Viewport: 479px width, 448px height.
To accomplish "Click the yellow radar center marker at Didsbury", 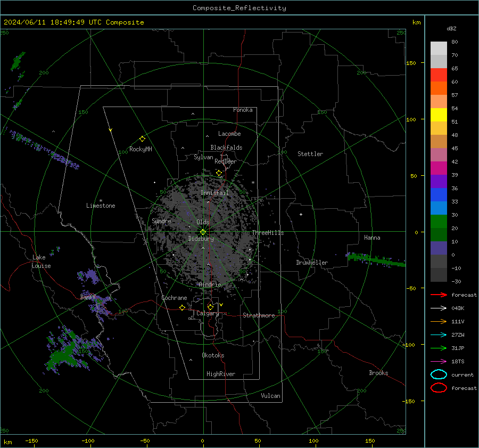I will tap(203, 232).
